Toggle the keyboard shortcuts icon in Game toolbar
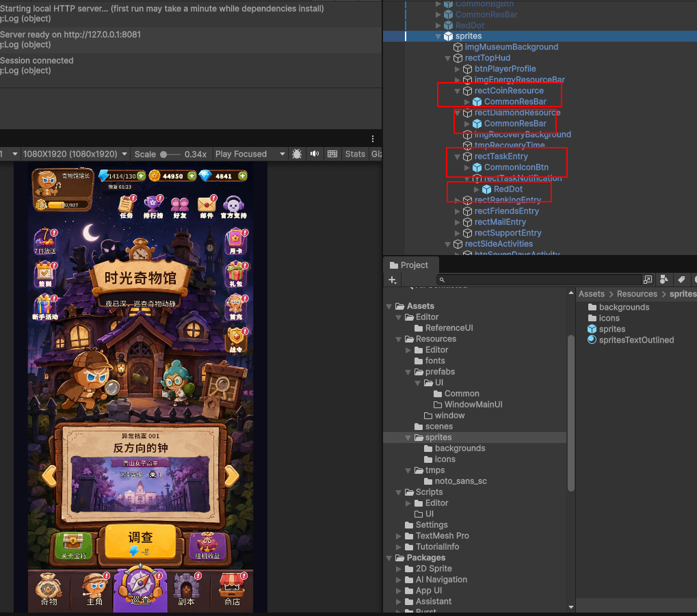The height and width of the screenshot is (616, 697). click(332, 154)
